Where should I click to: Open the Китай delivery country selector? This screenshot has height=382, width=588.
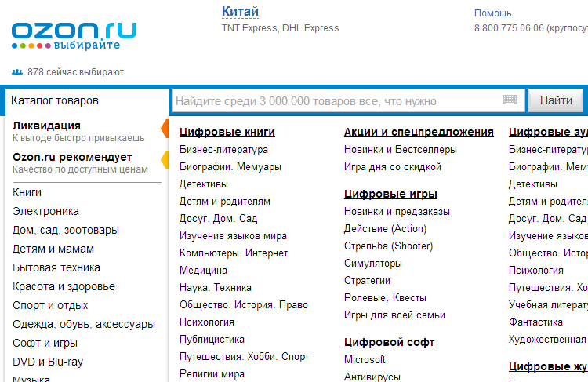pyautogui.click(x=240, y=12)
